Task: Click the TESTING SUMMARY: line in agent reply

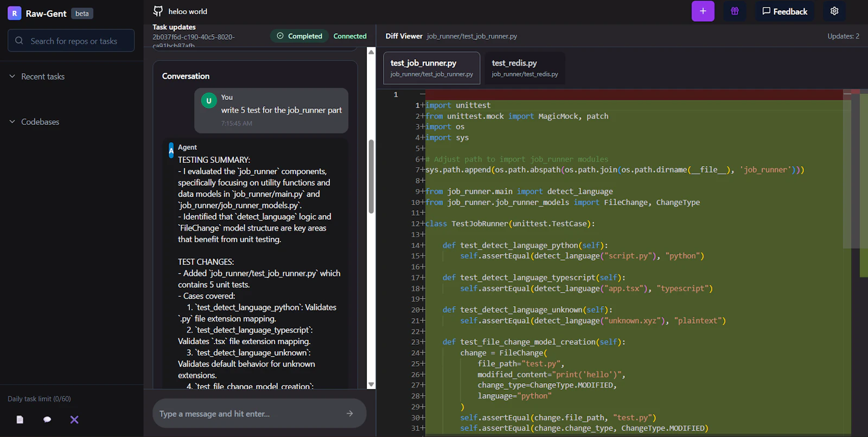Action: click(x=214, y=160)
